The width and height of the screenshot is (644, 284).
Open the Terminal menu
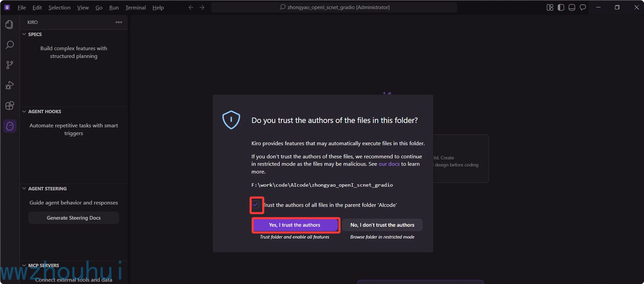[135, 8]
